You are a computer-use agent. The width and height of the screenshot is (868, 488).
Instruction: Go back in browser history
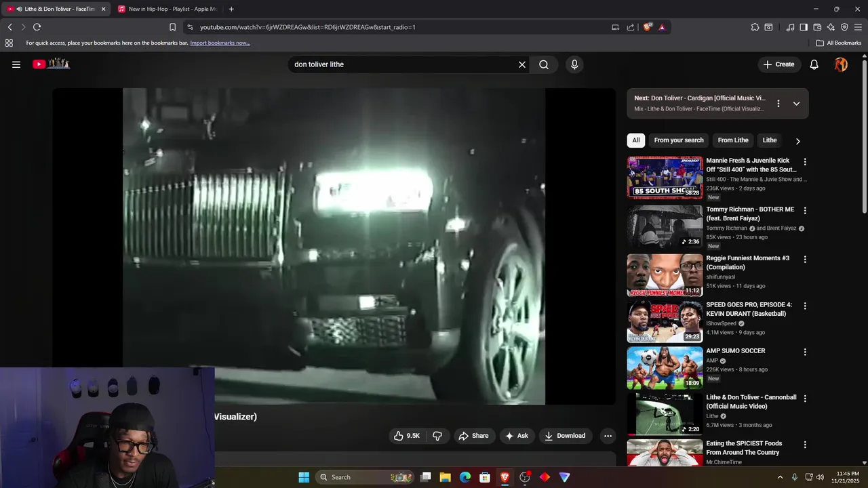point(10,27)
